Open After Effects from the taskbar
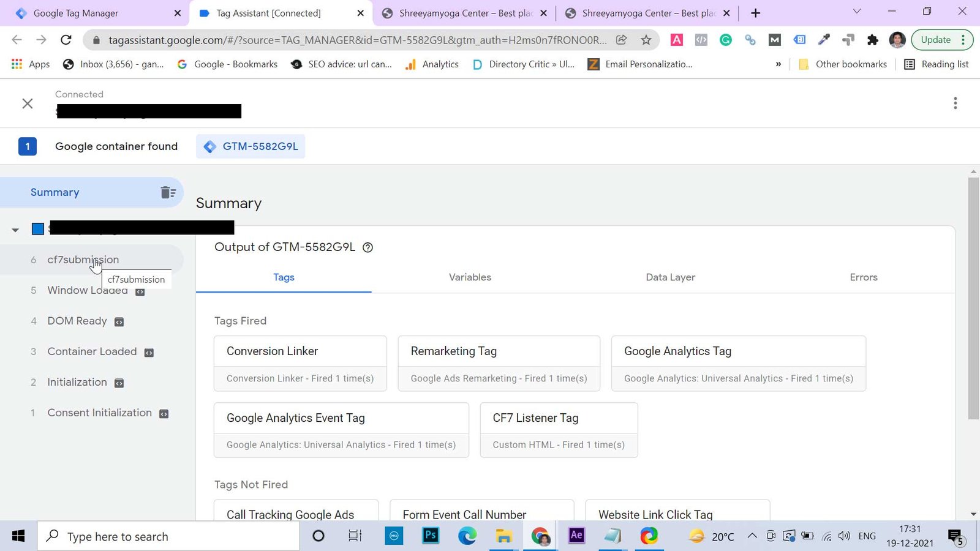The width and height of the screenshot is (980, 551). point(576,536)
